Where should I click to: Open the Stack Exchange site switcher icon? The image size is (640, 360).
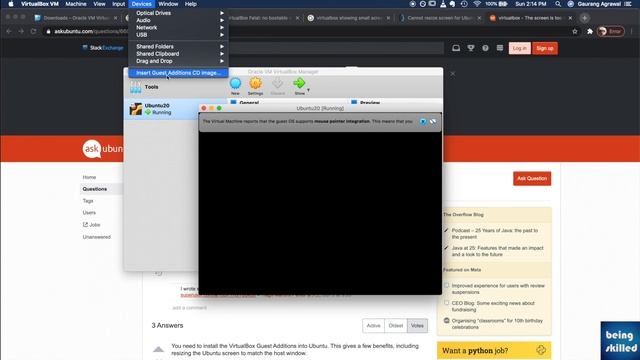(x=500, y=48)
